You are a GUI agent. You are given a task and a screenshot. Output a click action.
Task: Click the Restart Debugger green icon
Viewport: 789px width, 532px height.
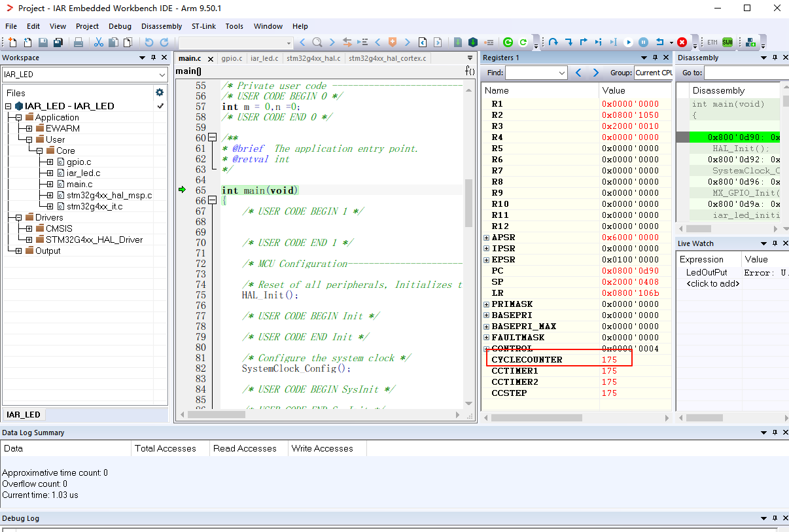[508, 43]
